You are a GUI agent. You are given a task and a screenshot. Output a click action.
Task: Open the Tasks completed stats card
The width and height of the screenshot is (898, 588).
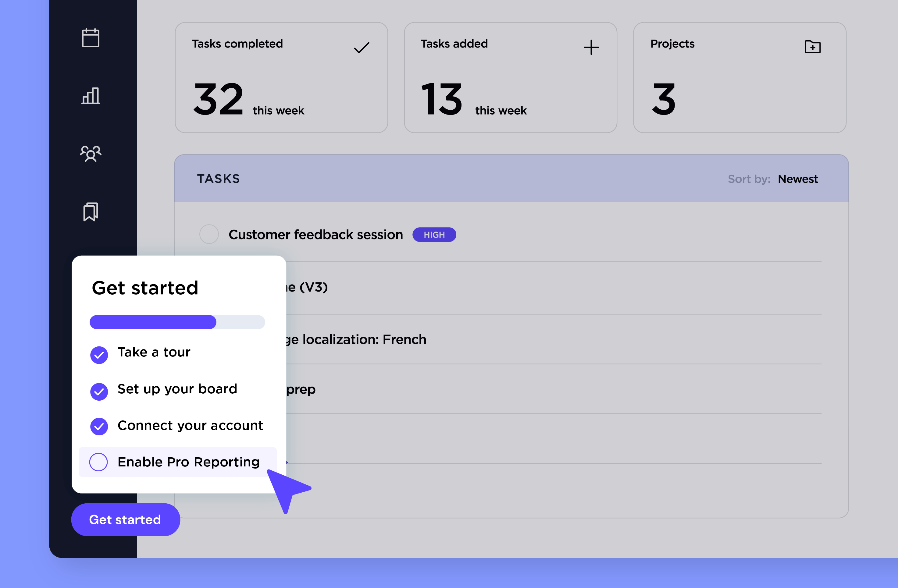click(x=281, y=78)
